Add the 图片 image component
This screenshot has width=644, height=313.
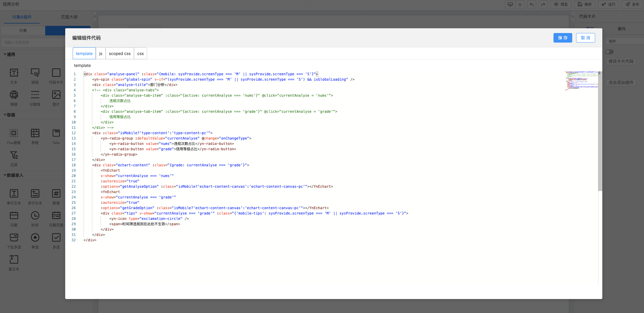coord(56,98)
